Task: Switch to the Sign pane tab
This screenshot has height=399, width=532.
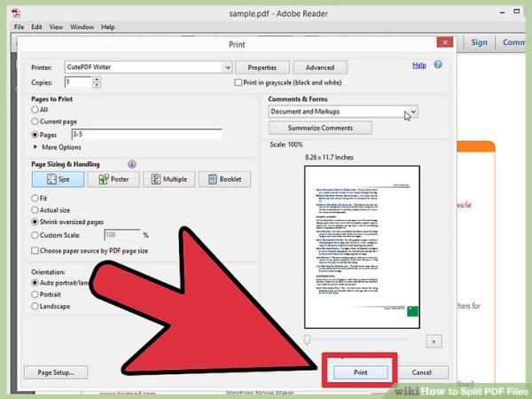Action: coord(479,43)
